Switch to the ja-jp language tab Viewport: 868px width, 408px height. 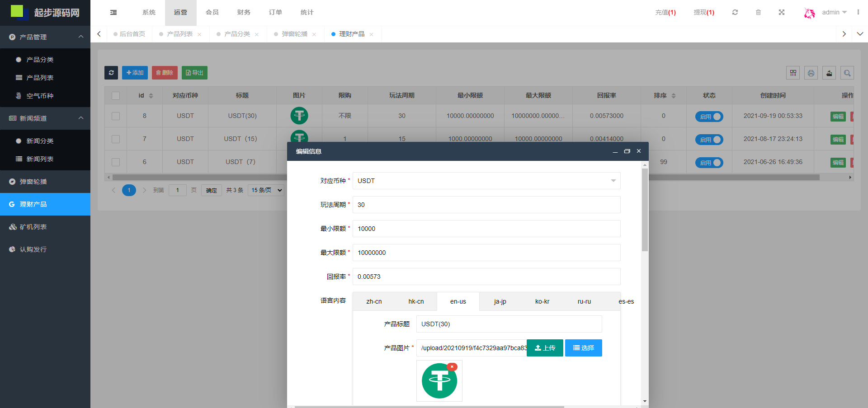[x=500, y=301]
